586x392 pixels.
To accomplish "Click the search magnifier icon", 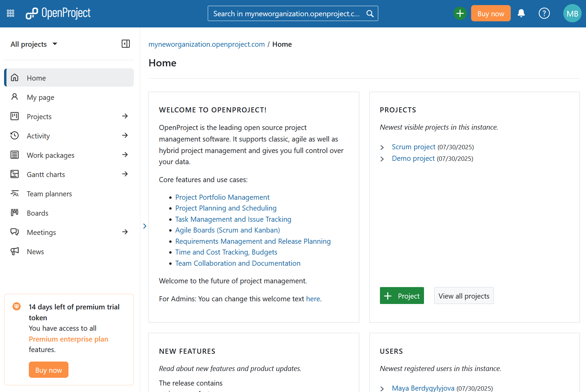I will (370, 13).
